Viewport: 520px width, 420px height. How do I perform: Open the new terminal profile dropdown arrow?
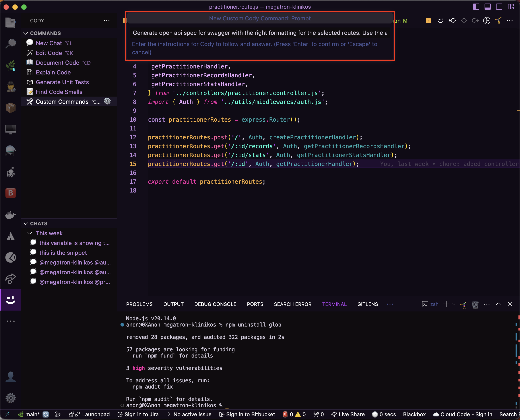454,304
